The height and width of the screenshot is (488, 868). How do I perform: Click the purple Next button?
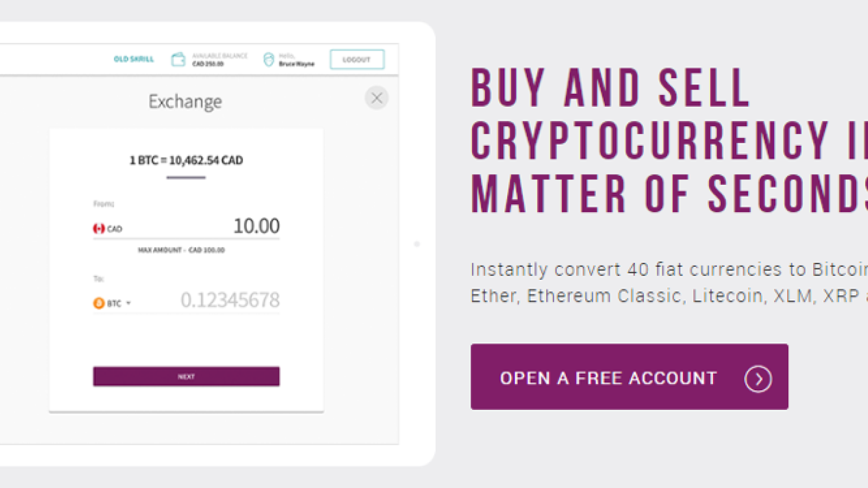coord(186,376)
